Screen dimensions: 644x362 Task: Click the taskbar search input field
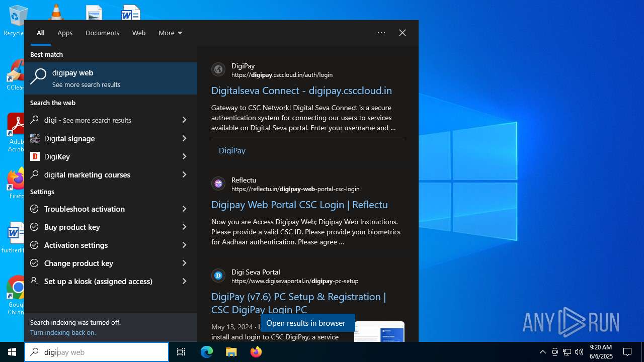click(97, 352)
